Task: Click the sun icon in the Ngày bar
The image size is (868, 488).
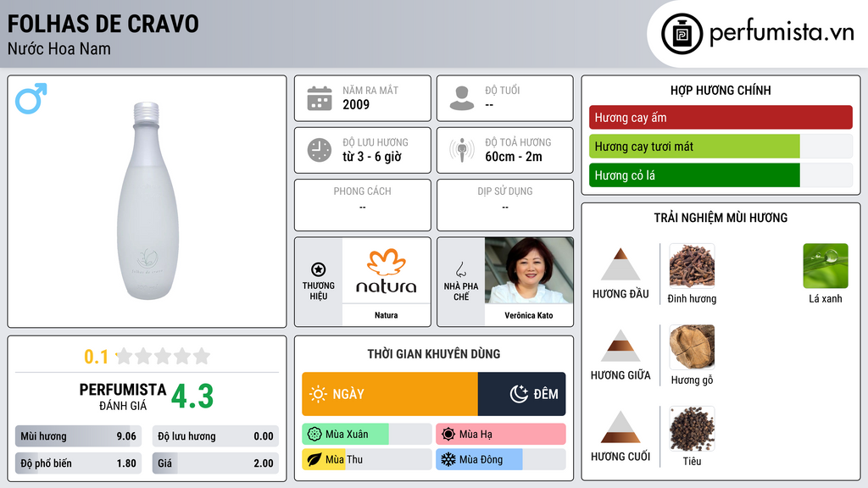Action: [x=319, y=394]
